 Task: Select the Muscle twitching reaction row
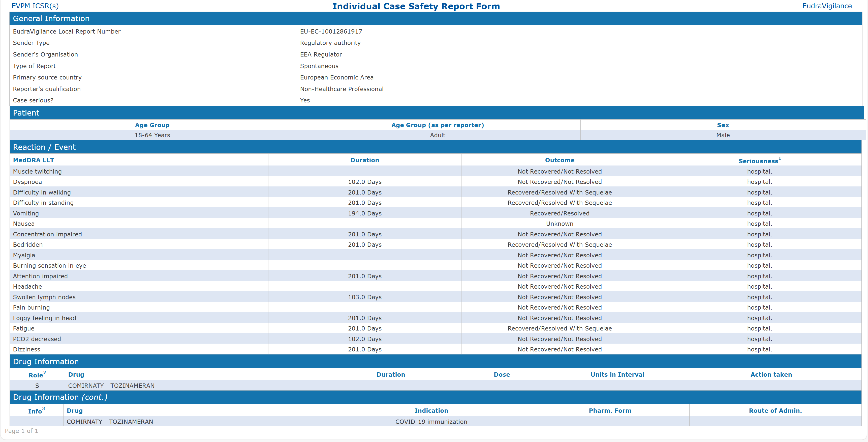pos(435,171)
